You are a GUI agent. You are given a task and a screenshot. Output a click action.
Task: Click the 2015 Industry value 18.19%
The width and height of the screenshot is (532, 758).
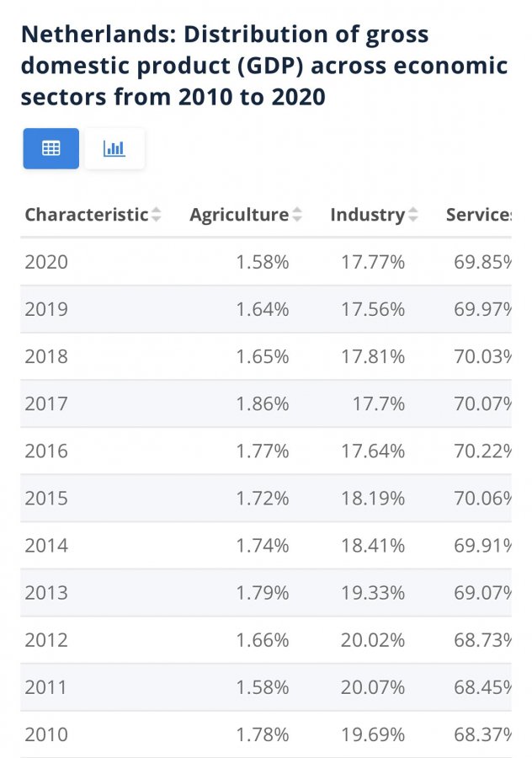373,498
